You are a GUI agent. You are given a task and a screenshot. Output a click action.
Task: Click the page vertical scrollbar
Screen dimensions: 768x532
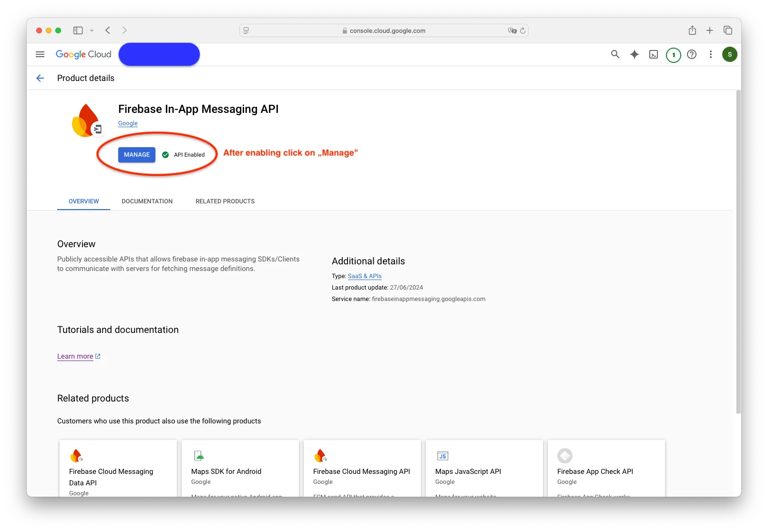pos(738,251)
